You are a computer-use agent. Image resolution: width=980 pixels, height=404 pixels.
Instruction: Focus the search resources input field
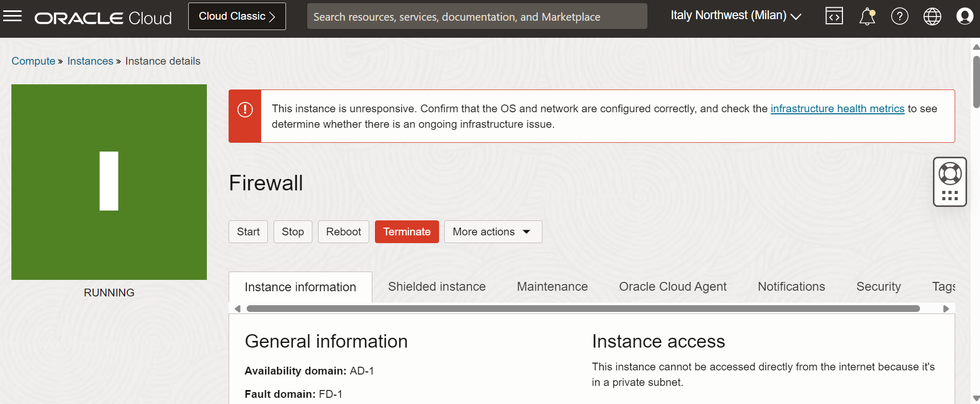(477, 17)
